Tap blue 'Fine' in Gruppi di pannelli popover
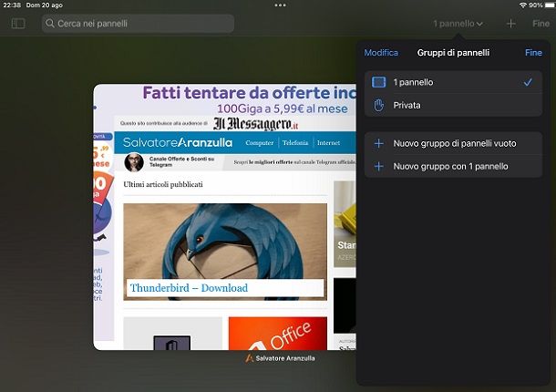The width and height of the screenshot is (556, 392). (x=533, y=53)
